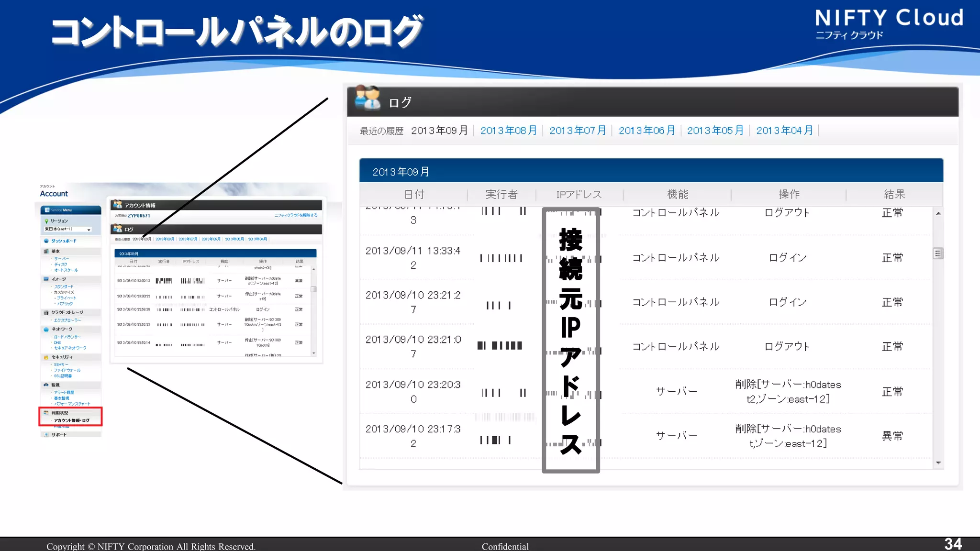This screenshot has height=551, width=980.
Task: Open パブリック under カスタマイズ
Action: tap(65, 304)
